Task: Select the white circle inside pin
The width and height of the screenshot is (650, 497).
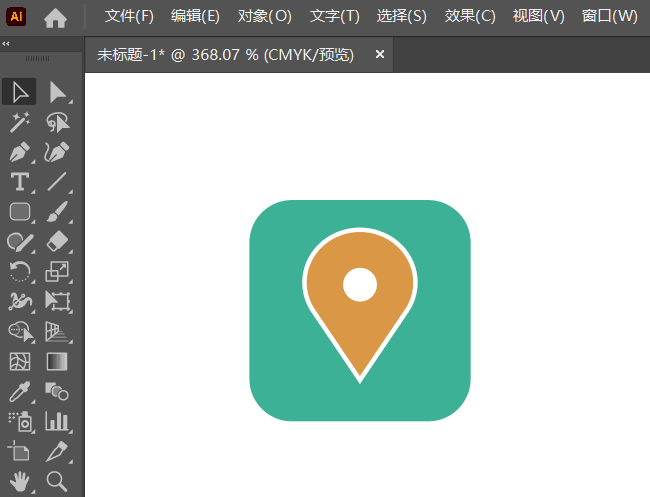Action: click(360, 284)
